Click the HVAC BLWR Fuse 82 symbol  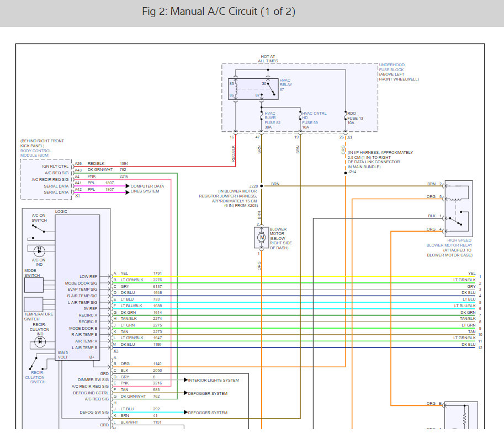tap(262, 118)
